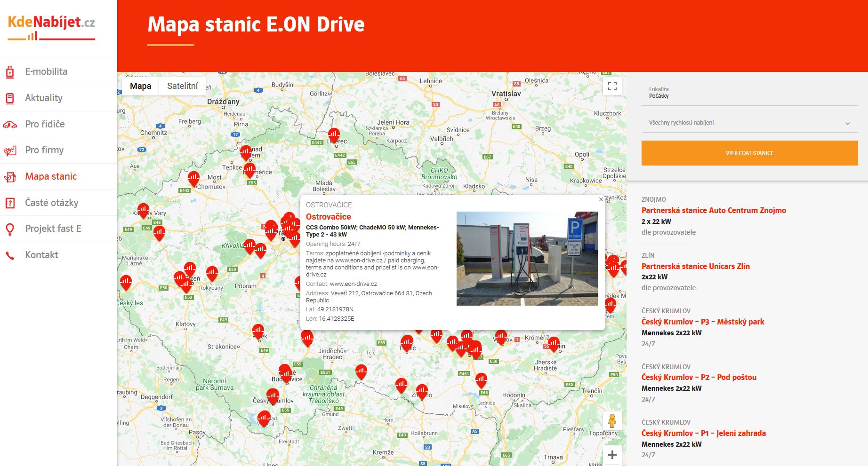
Task: Switch the map to Satelitní view
Action: click(182, 86)
